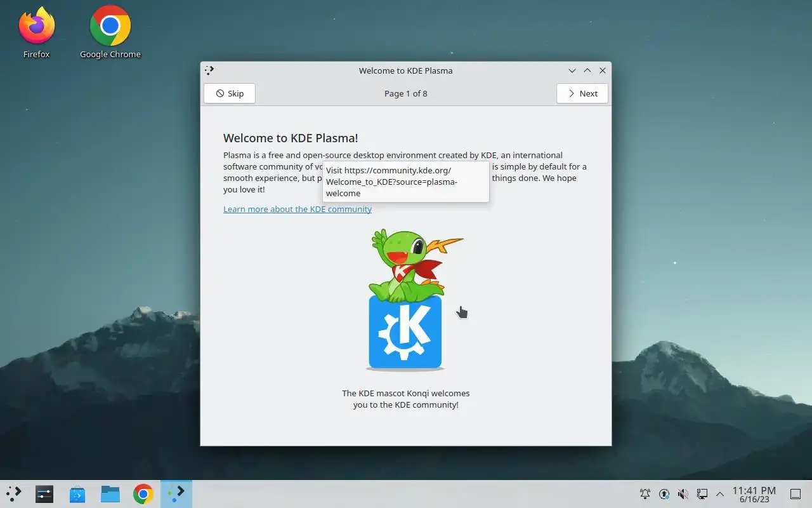The height and width of the screenshot is (508, 812).
Task: Click the show desktop button in panel
Action: tap(795, 494)
